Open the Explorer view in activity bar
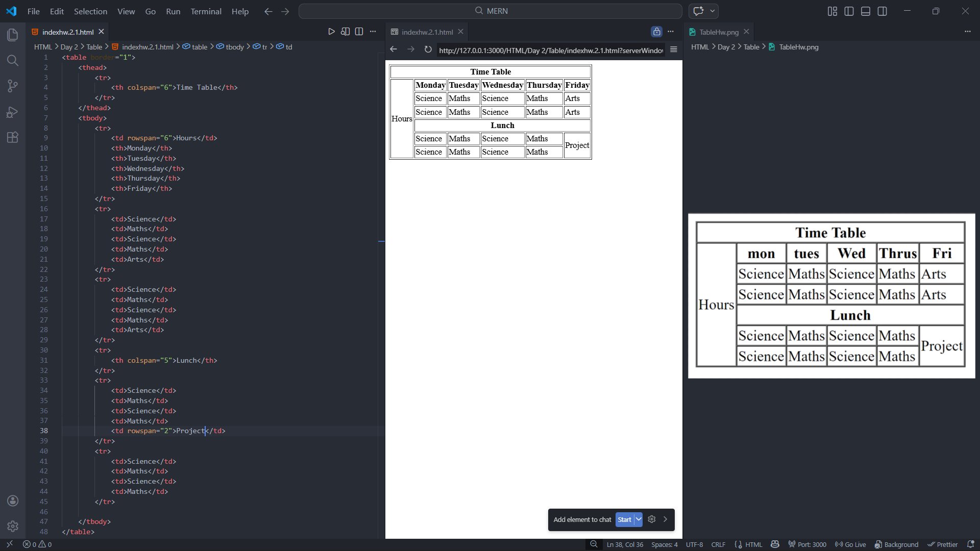Viewport: 980px width, 551px height. (13, 35)
